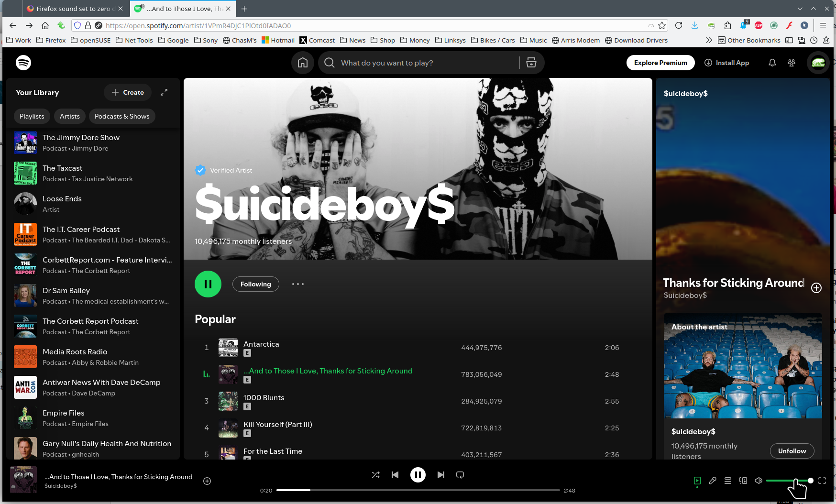Open The Taxcast podcast
This screenshot has height=504, width=836.
point(93,173)
